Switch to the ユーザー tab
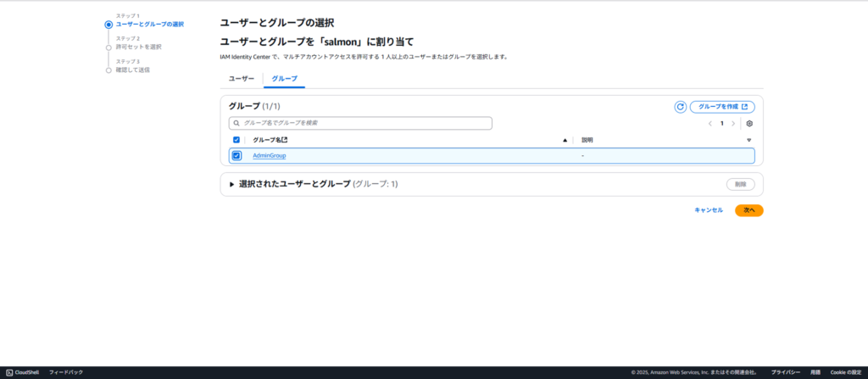The height and width of the screenshot is (379, 868). coord(242,79)
